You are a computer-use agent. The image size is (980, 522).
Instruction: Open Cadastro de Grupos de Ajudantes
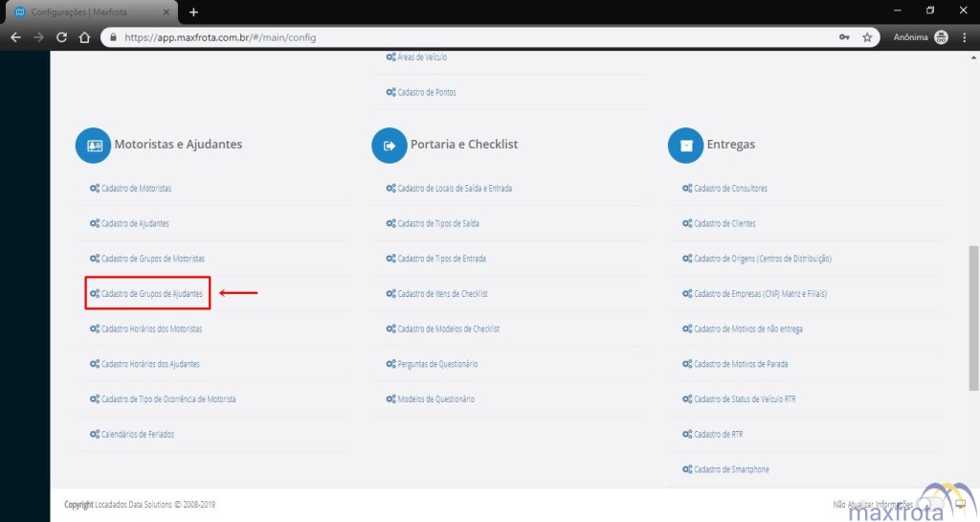(151, 294)
